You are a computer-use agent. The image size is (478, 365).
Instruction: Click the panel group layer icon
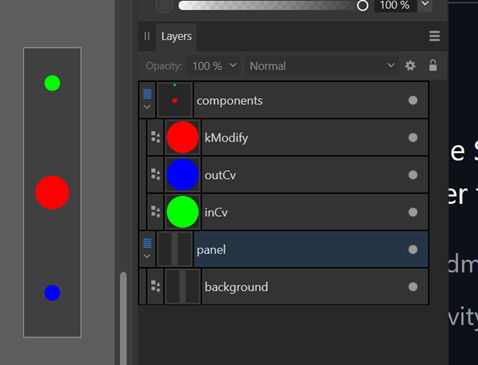pos(147,243)
